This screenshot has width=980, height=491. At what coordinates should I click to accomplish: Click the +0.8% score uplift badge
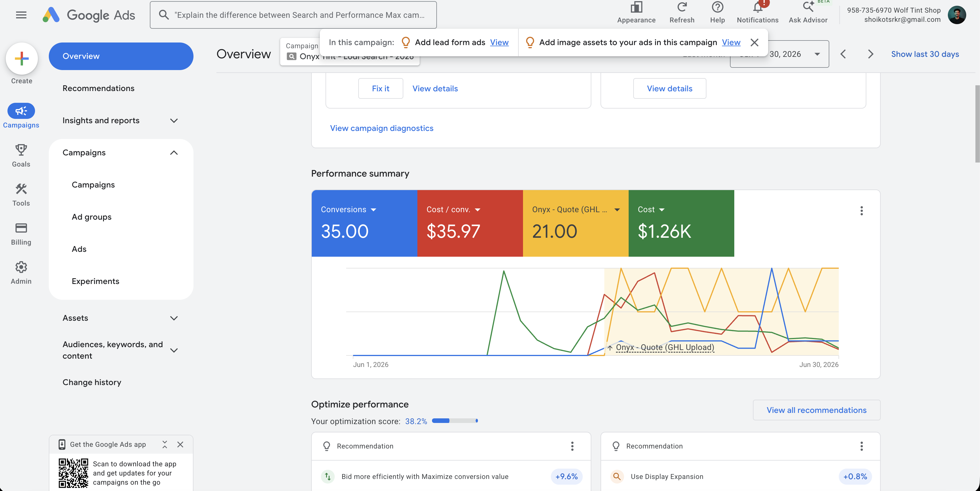tap(855, 476)
